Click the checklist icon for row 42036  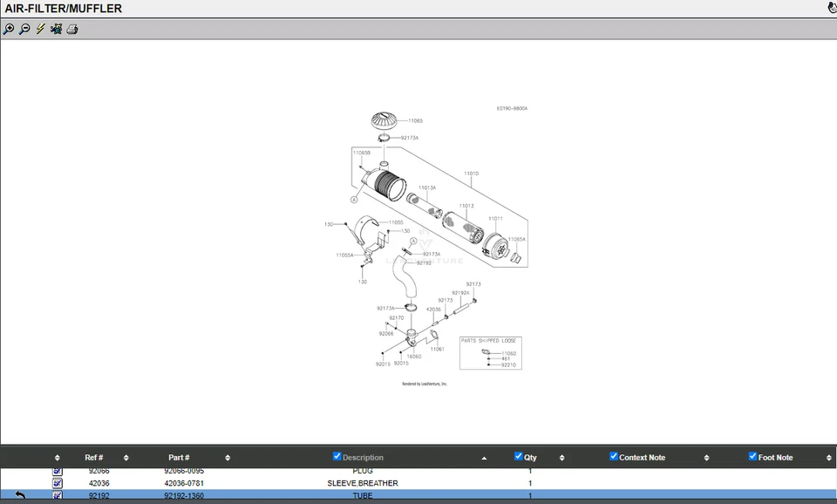(58, 483)
